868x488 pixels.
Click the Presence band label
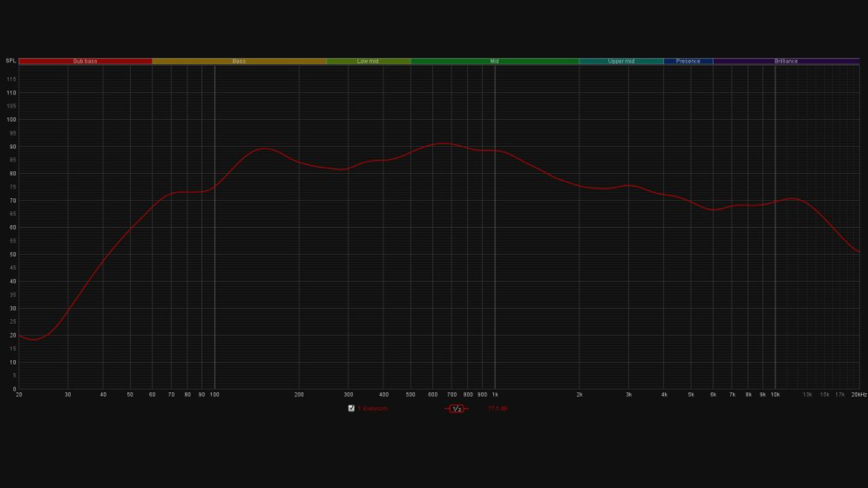688,61
